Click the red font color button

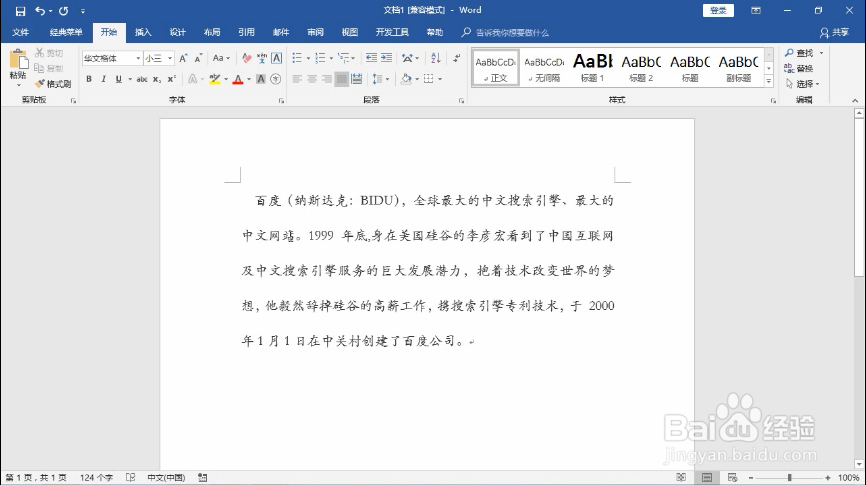coord(238,79)
